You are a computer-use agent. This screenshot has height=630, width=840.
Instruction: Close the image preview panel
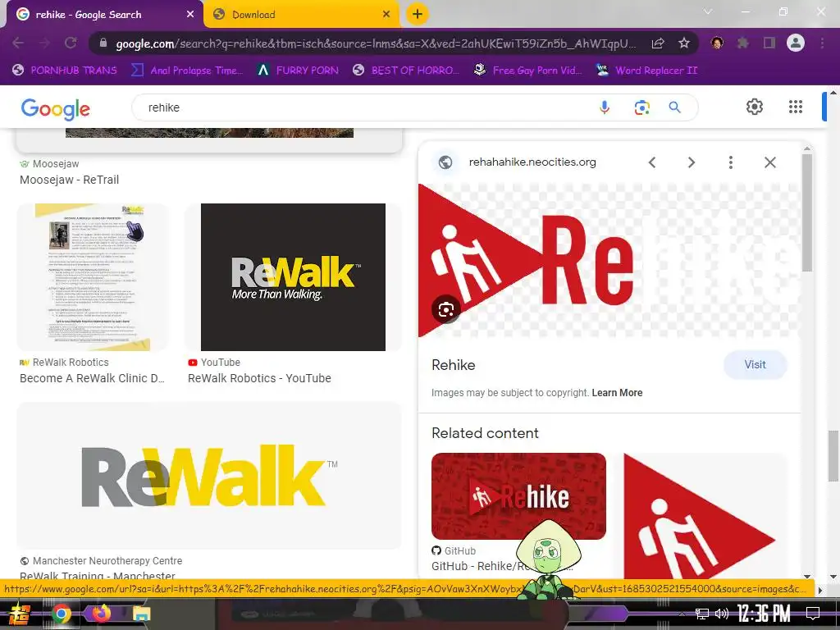[x=769, y=162]
